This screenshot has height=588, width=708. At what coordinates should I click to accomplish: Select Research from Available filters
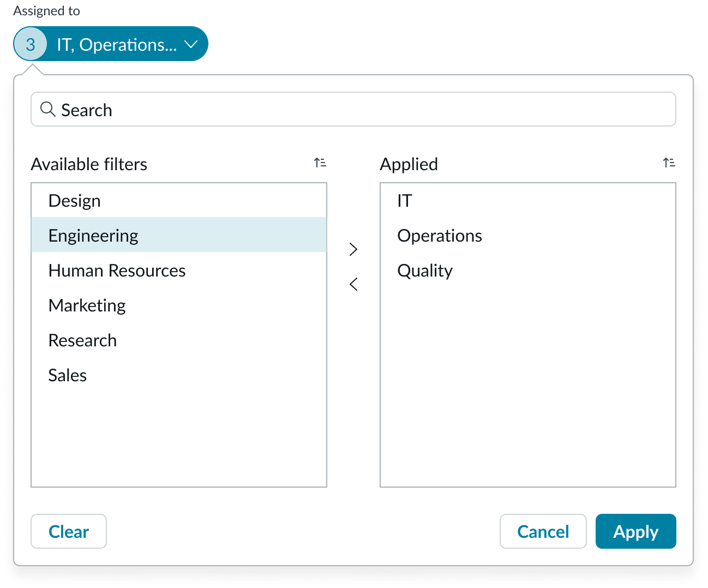pos(82,340)
